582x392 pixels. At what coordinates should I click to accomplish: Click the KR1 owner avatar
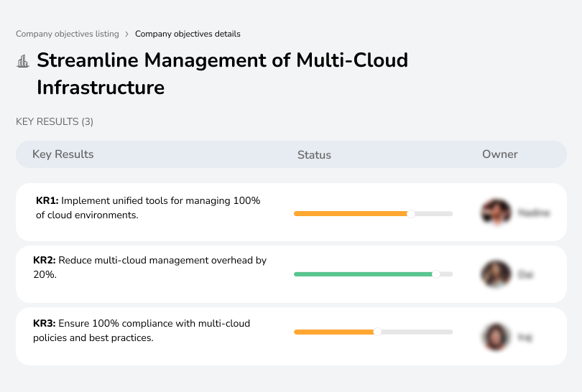[x=496, y=212]
